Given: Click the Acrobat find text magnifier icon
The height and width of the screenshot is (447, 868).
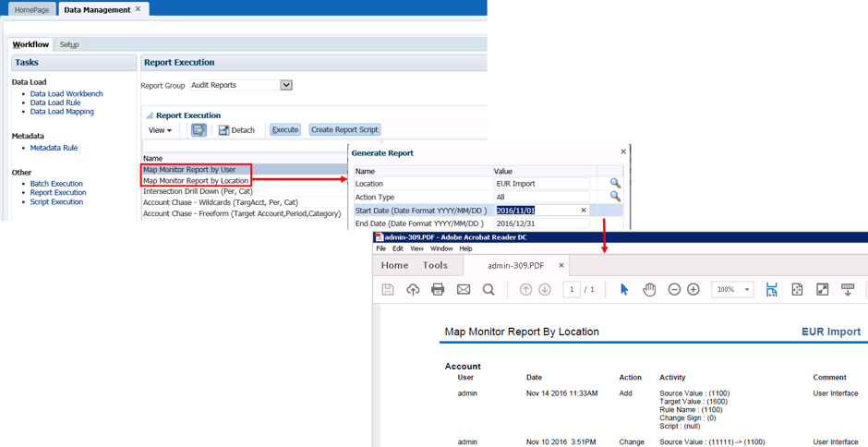Looking at the screenshot, I should 488,290.
